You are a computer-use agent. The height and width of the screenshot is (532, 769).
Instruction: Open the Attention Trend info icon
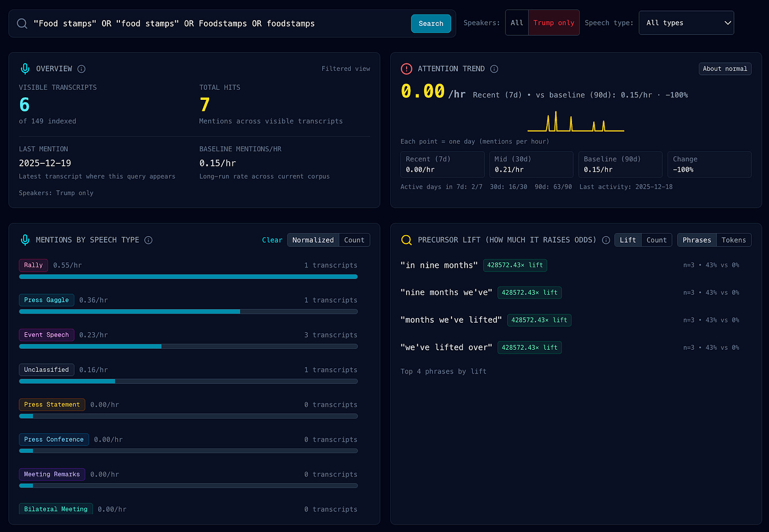(494, 69)
